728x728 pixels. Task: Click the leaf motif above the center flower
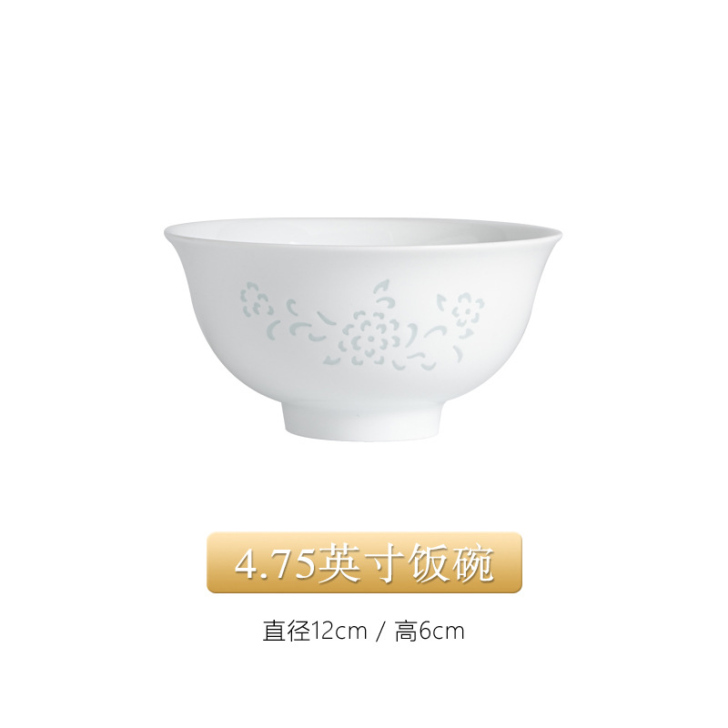click(385, 290)
